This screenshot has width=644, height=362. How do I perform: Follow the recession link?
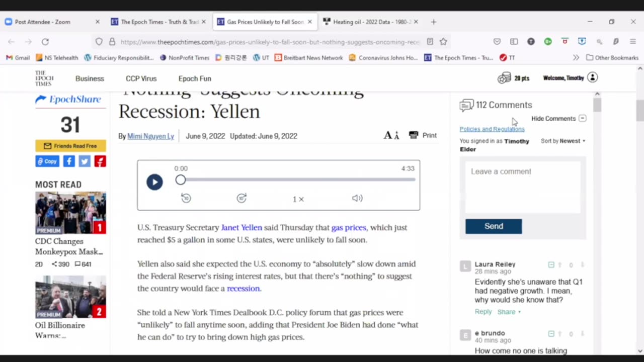pos(243,288)
